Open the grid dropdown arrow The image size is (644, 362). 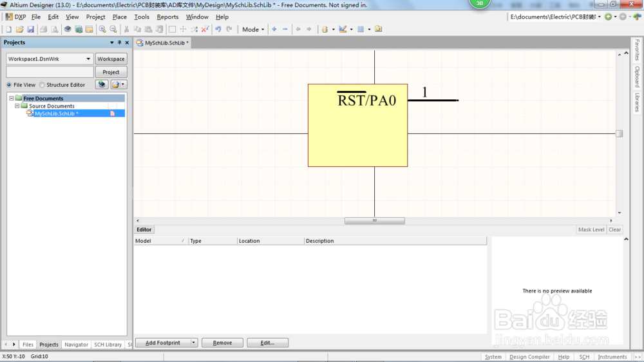369,30
